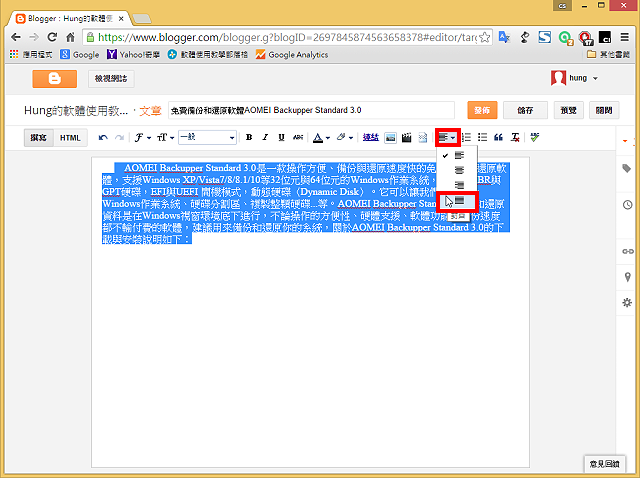Insert a jump break
Screen dimensions: 644x480
[423, 138]
